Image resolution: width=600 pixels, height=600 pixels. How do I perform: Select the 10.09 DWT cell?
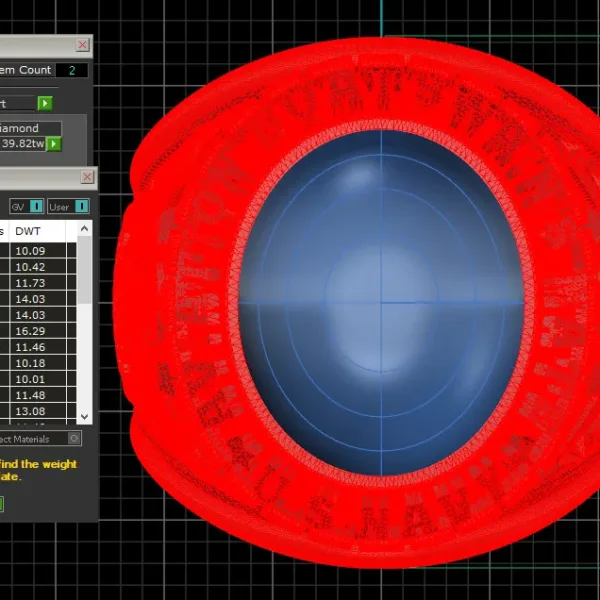[x=38, y=251]
